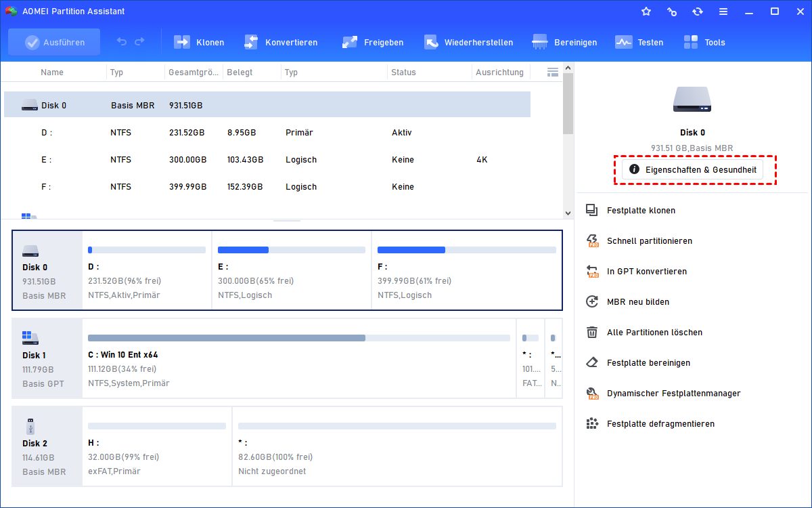The height and width of the screenshot is (508, 812).
Task: Click the star favorite icon in the title bar
Action: (x=646, y=12)
